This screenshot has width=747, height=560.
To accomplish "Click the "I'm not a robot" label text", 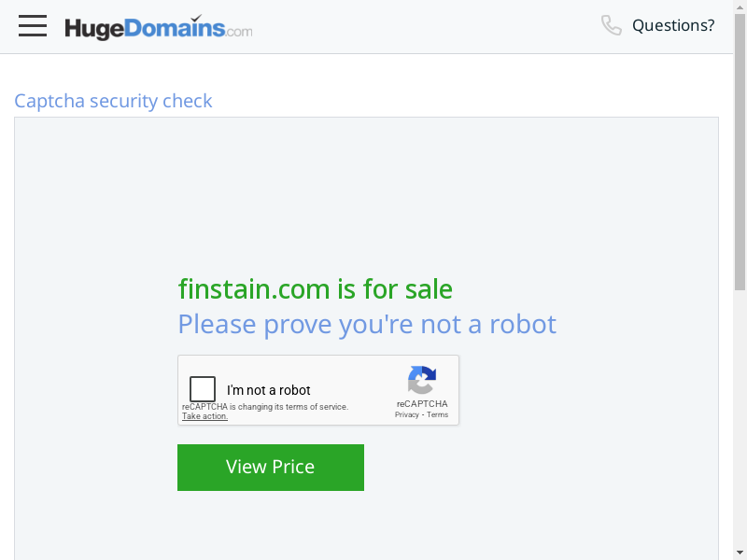I will pyautogui.click(x=269, y=390).
